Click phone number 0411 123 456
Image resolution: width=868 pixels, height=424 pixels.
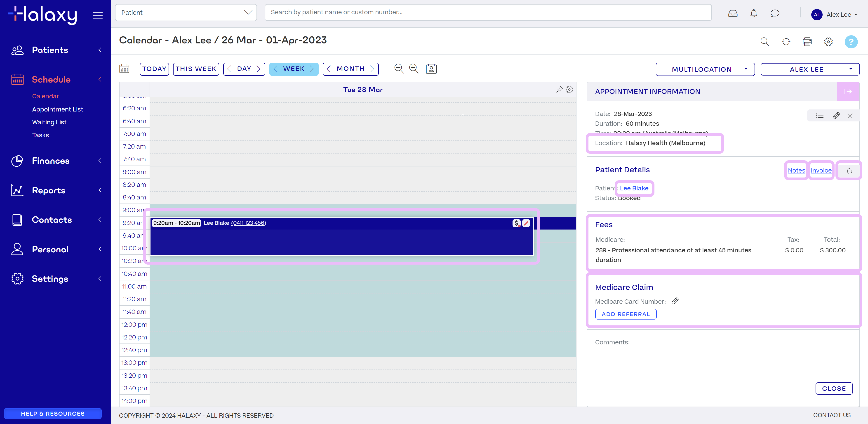(x=249, y=223)
